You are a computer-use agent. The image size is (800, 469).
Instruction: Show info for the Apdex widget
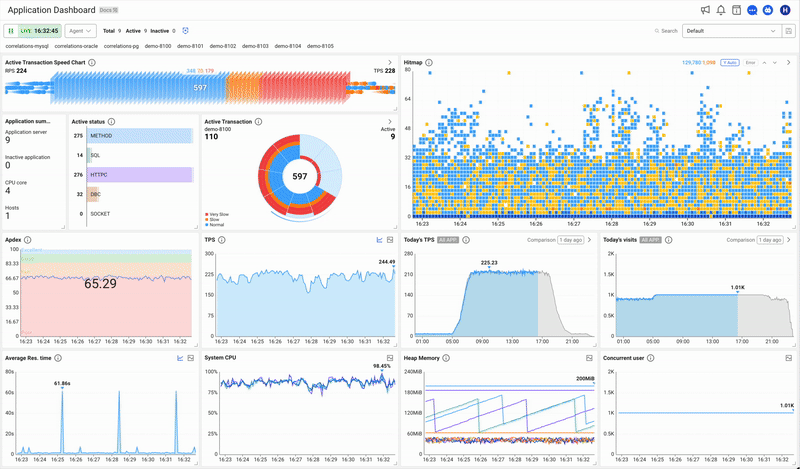click(x=28, y=240)
